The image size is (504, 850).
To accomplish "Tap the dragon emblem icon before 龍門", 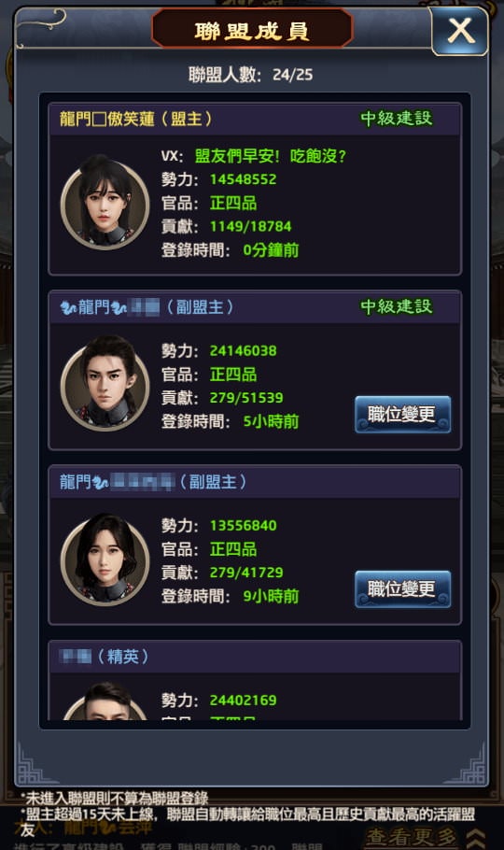I will click(x=68, y=308).
